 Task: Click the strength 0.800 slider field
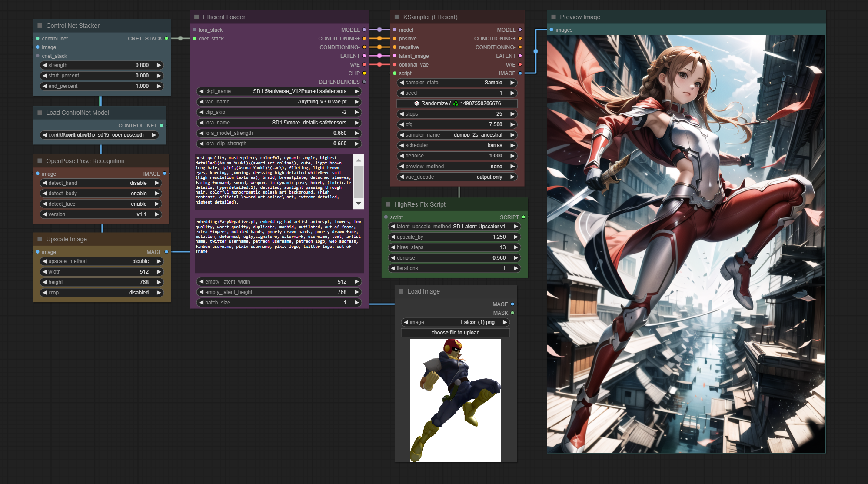pyautogui.click(x=101, y=65)
